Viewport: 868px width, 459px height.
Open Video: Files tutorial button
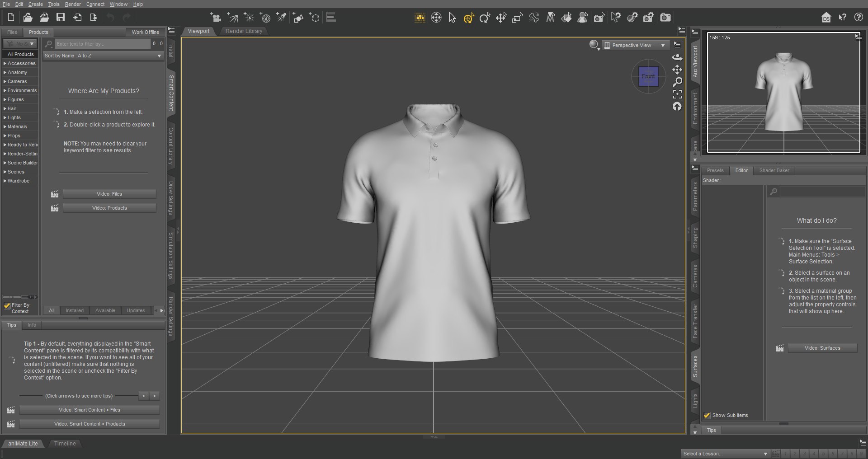(x=109, y=194)
